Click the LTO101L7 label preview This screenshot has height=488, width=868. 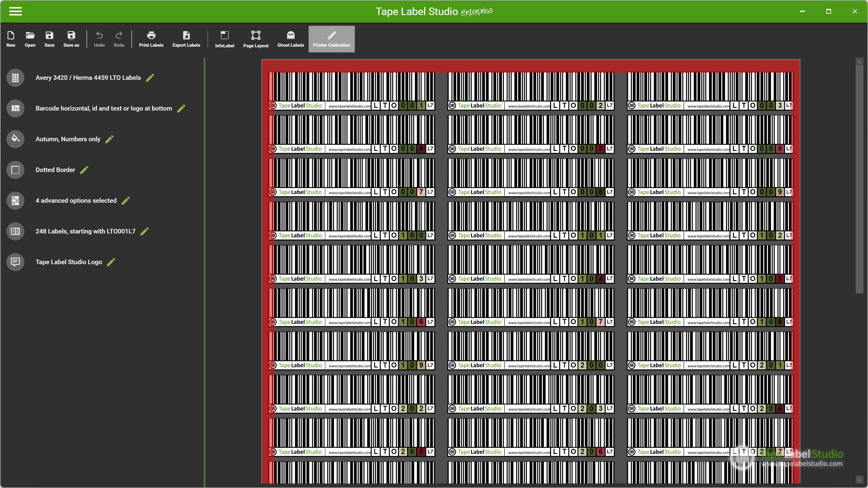click(531, 221)
